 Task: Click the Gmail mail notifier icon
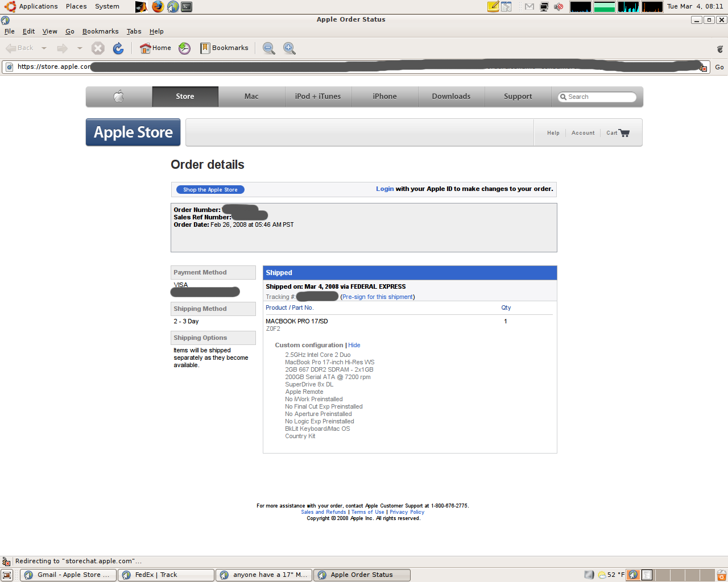click(530, 7)
